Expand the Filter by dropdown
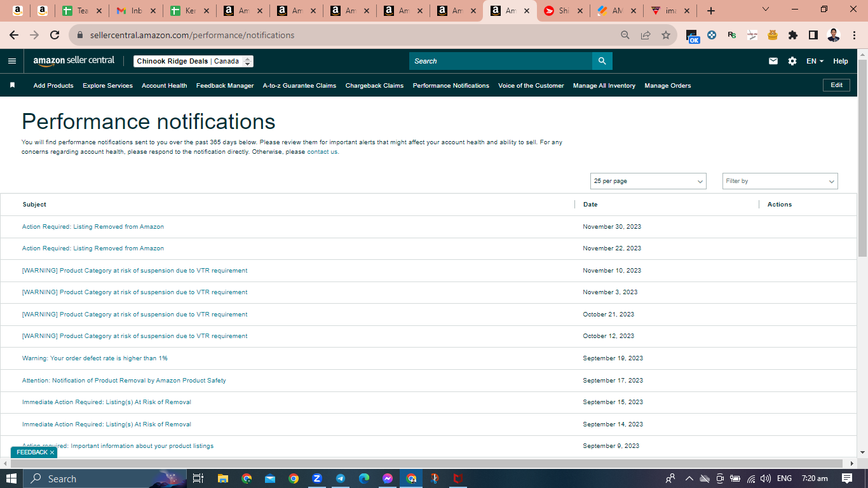This screenshot has height=488, width=868. point(780,181)
